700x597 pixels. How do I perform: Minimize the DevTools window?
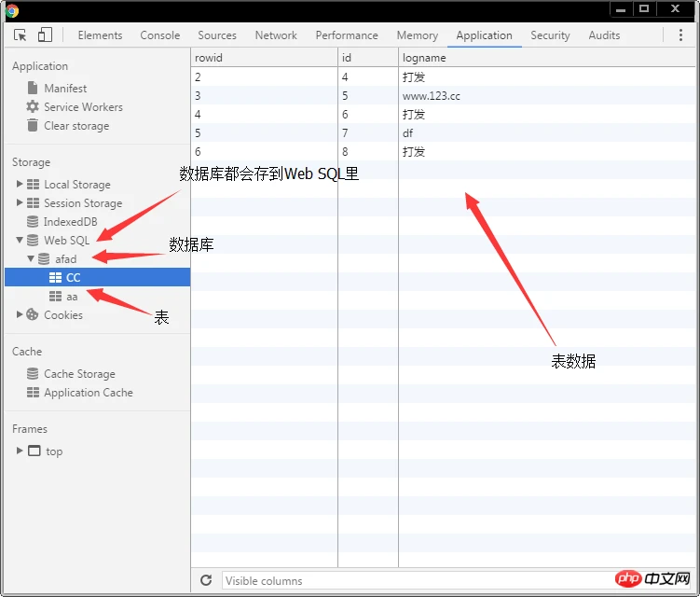(x=621, y=9)
